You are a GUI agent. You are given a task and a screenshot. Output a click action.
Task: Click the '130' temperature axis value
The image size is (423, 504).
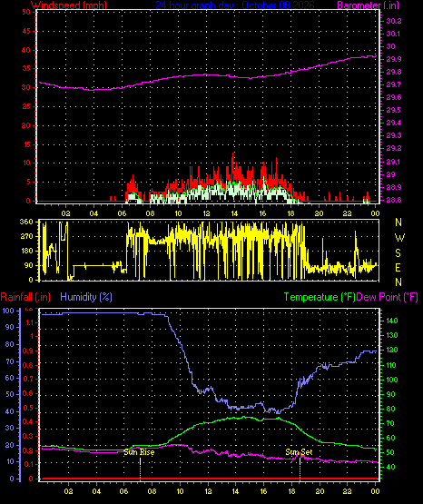[391, 335]
